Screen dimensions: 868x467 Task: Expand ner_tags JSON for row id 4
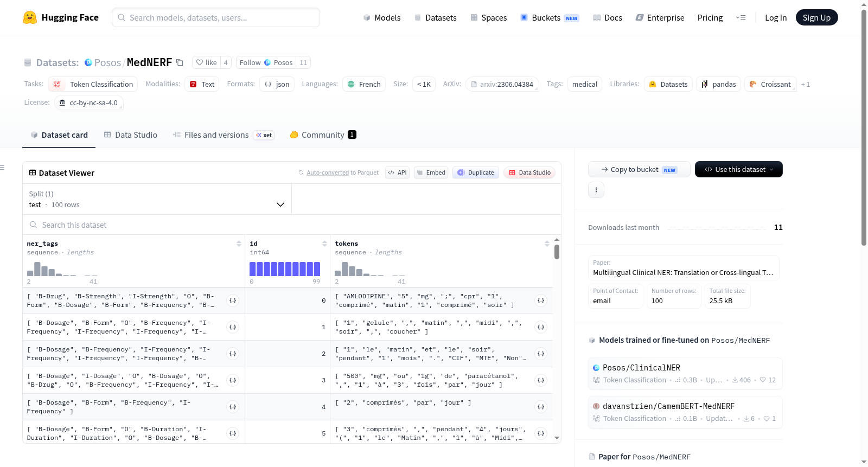click(233, 407)
